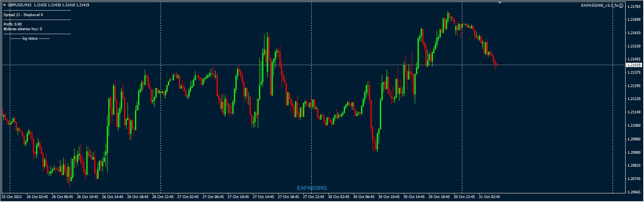Click the 1.21140 price scale value
644x202 pixels.
pyautogui.click(x=634, y=113)
